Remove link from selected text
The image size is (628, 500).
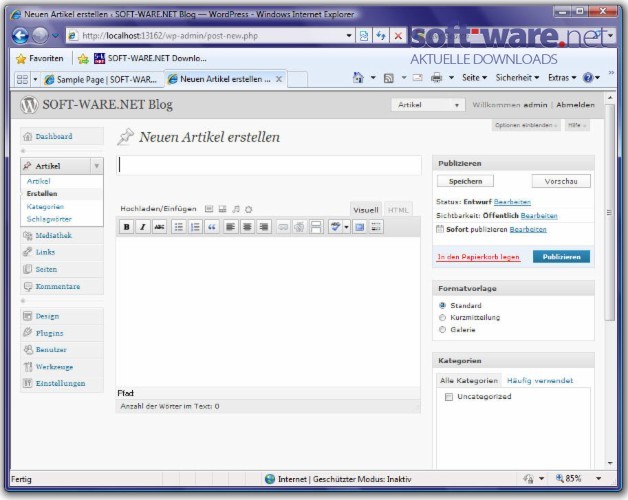click(x=299, y=227)
